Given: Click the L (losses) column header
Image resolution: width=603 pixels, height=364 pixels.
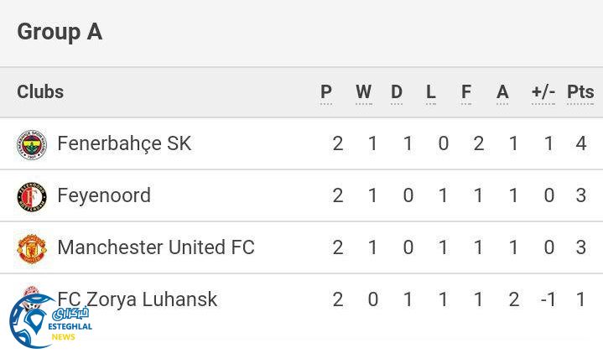Looking at the screenshot, I should [431, 92].
